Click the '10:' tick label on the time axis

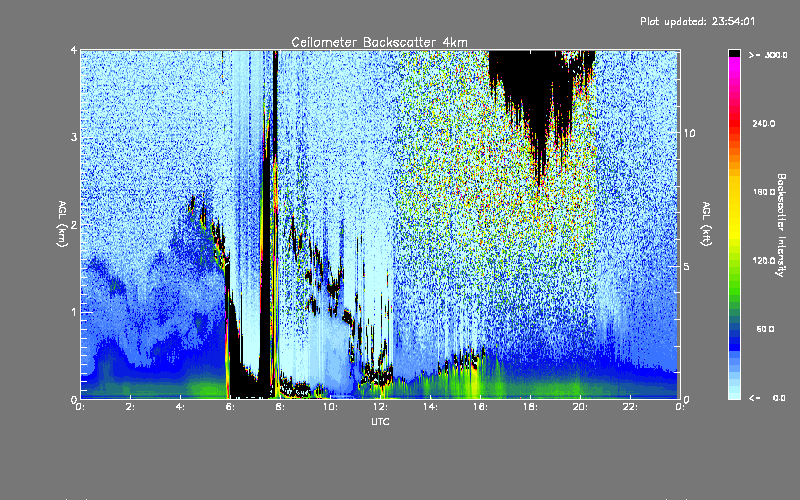pyautogui.click(x=330, y=407)
